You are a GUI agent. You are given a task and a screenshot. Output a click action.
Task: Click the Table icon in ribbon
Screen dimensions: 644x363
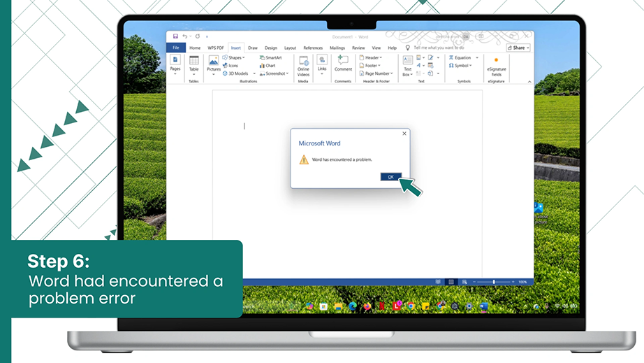[194, 65]
